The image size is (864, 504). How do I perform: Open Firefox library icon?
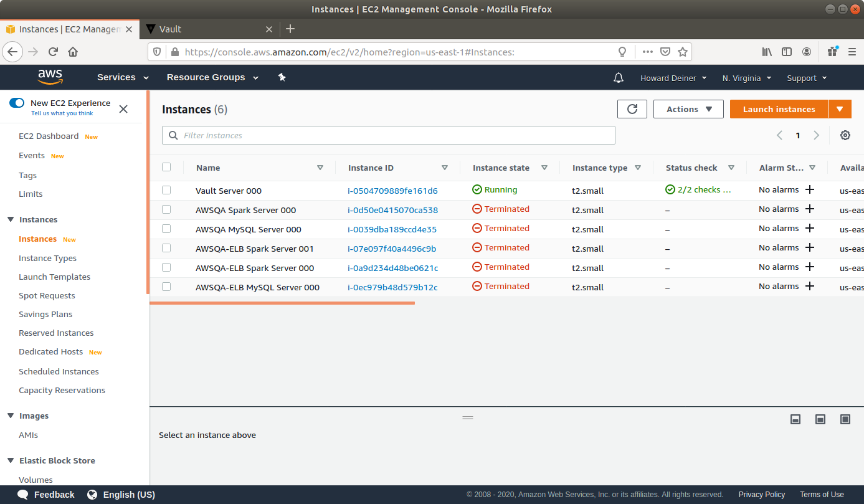[767, 52]
